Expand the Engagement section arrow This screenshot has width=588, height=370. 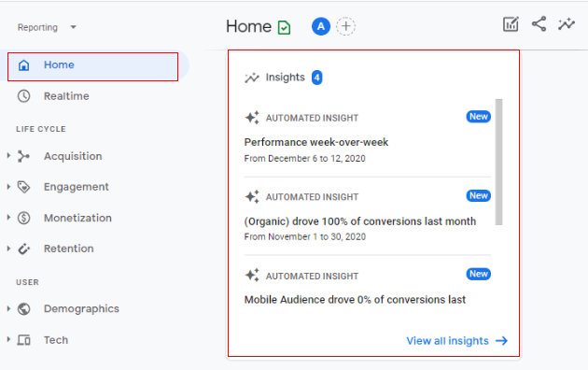point(8,187)
